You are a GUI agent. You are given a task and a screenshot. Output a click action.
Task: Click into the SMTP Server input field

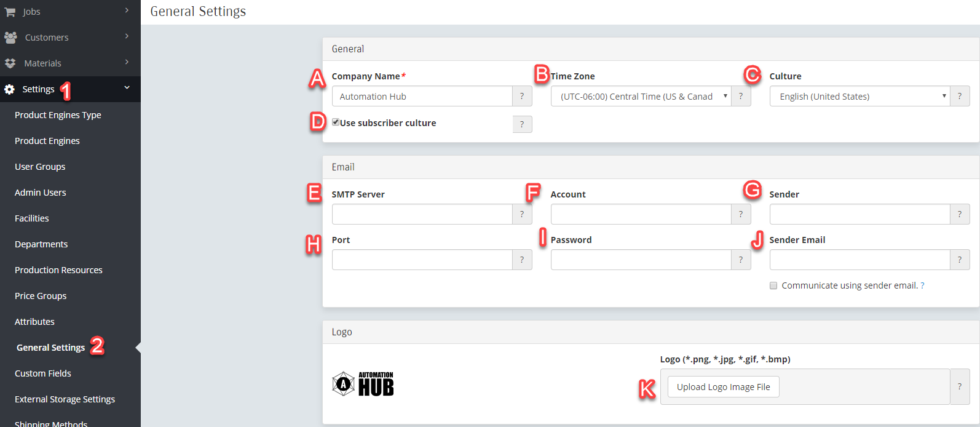click(x=422, y=214)
